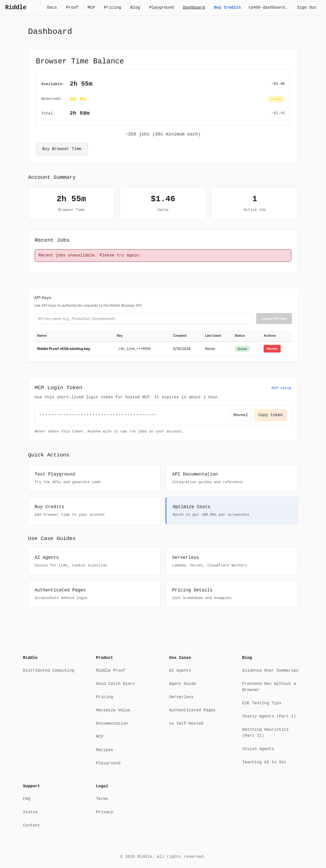326x868 pixels.
Task: Open footer MCP link under Product
Action: click(x=100, y=737)
